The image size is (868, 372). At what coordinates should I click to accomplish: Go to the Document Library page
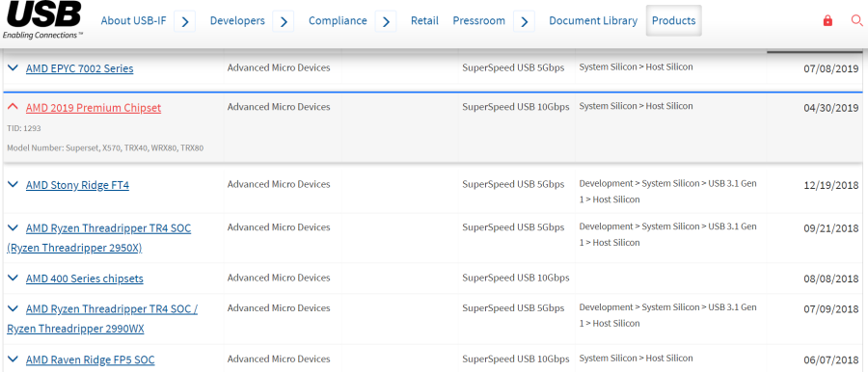click(x=593, y=21)
